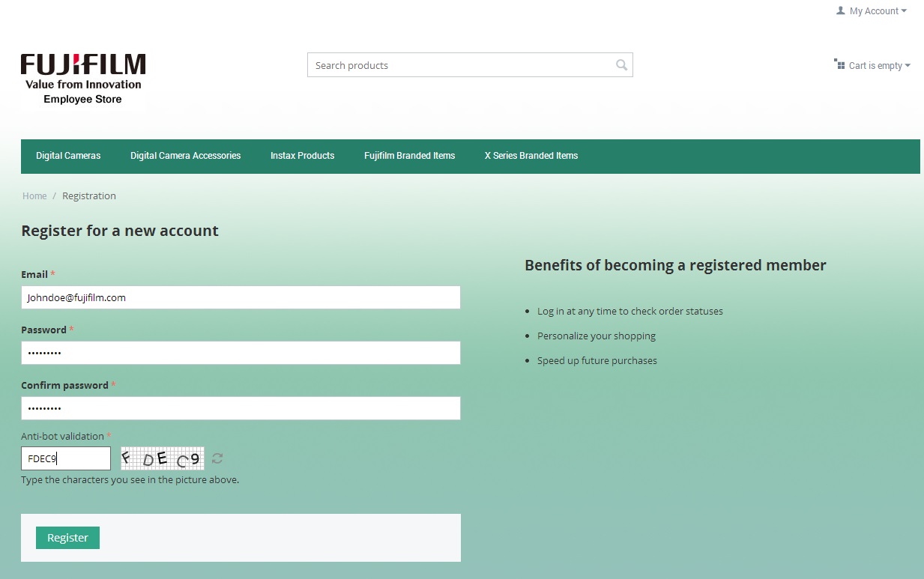Click the Confirm password field
The image size is (924, 579).
(x=241, y=408)
